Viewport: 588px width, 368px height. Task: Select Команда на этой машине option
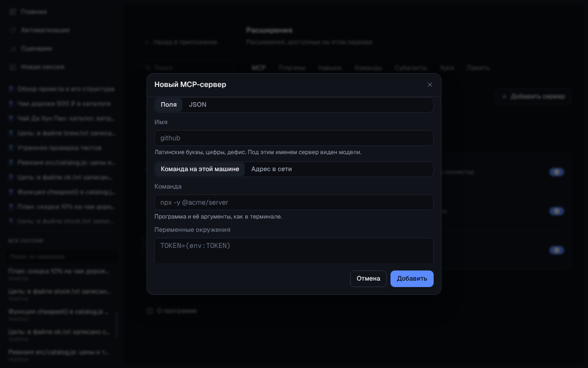point(200,169)
